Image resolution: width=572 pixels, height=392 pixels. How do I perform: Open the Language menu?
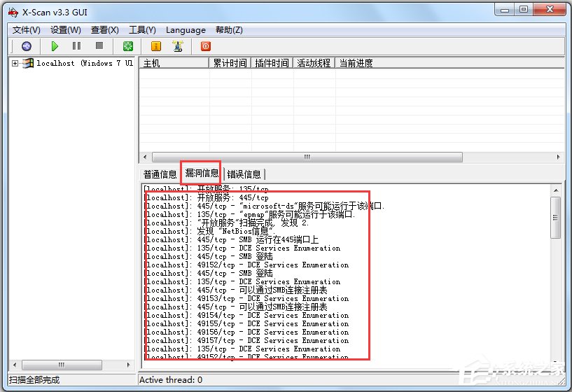click(x=186, y=30)
